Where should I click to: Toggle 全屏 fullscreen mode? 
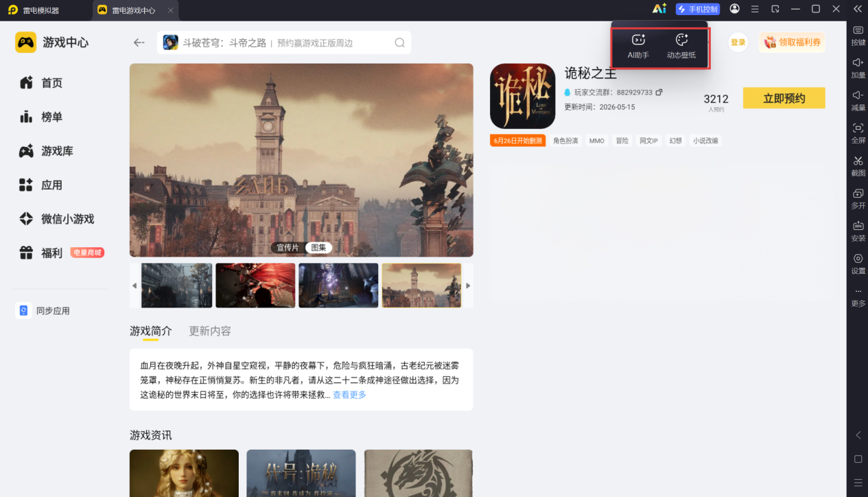858,133
